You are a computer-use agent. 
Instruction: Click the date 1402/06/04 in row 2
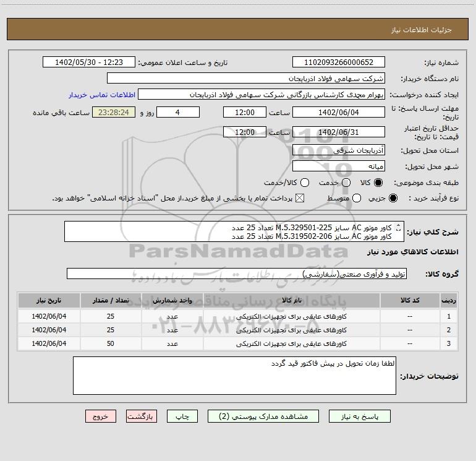click(49, 330)
